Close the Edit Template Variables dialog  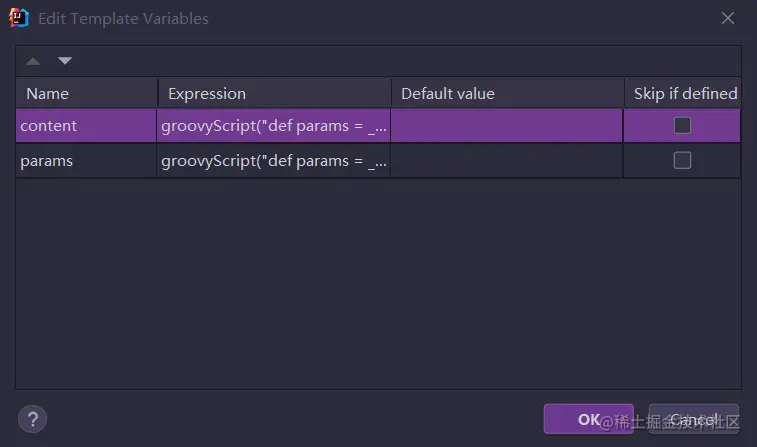point(726,18)
